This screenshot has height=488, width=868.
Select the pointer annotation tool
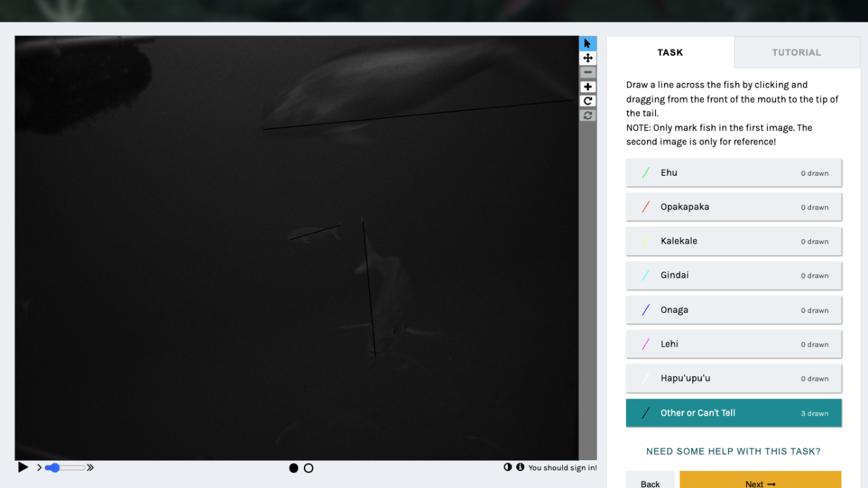coord(588,43)
